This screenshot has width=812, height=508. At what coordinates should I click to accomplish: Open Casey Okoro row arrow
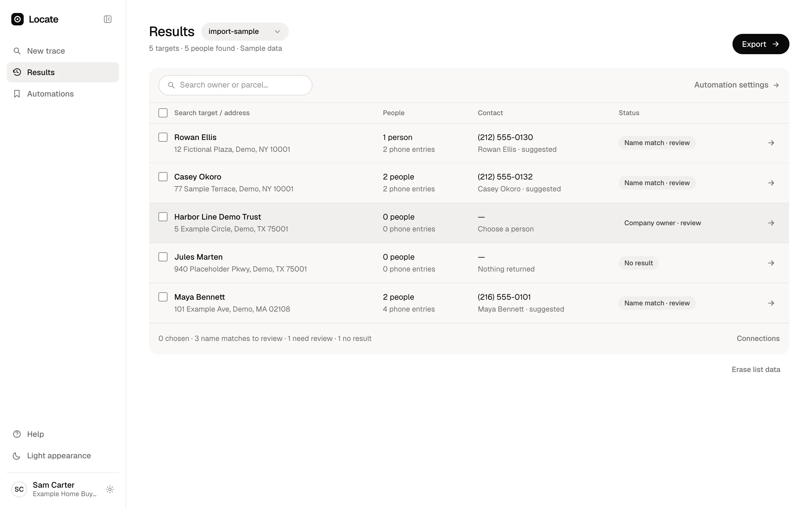coord(771,183)
